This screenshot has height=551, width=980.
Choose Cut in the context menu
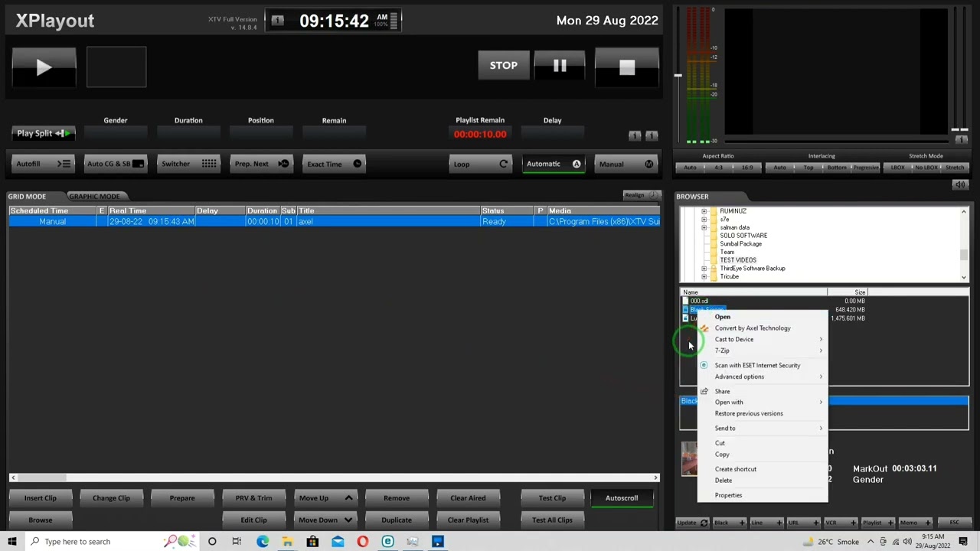click(x=763, y=443)
